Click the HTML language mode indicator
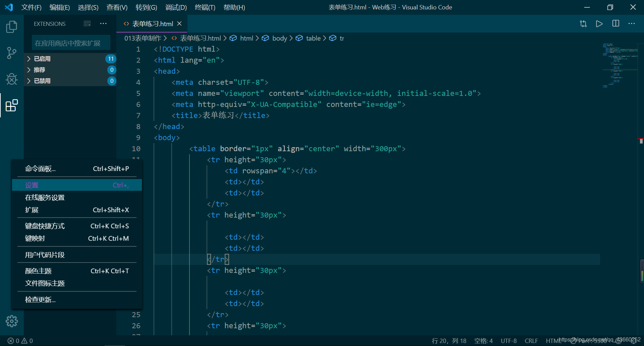644x346 pixels. point(553,341)
